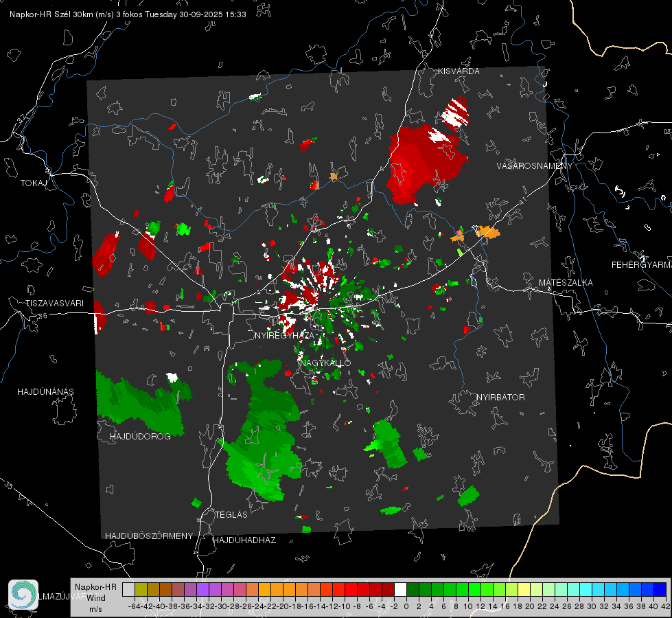Click the HAJDÚDOROG town label

[140, 436]
